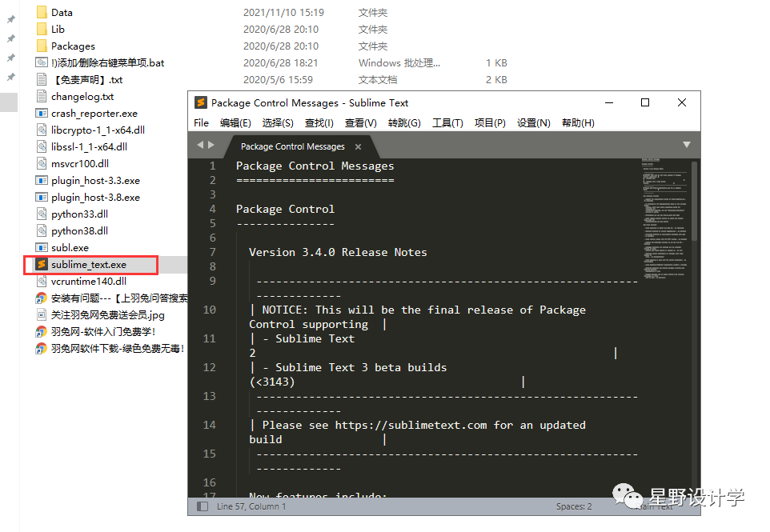Click line number 10 in editor gutter

click(209, 310)
